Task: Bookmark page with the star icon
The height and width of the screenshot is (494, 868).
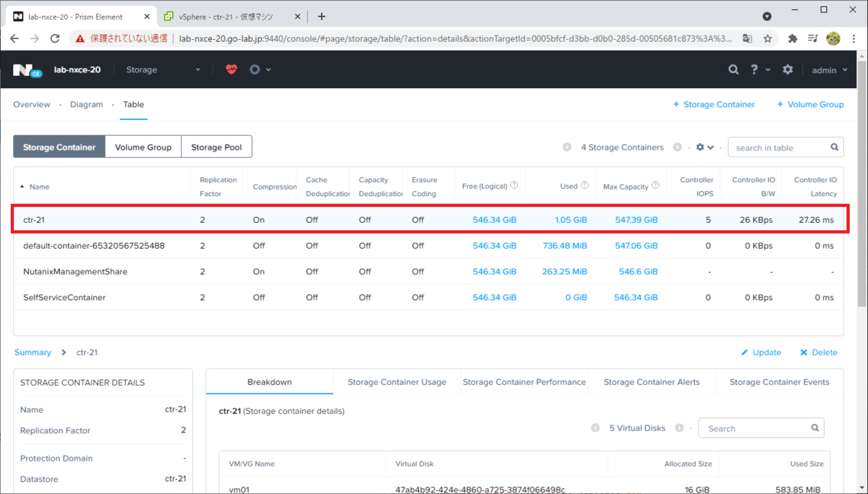Action: 768,39
